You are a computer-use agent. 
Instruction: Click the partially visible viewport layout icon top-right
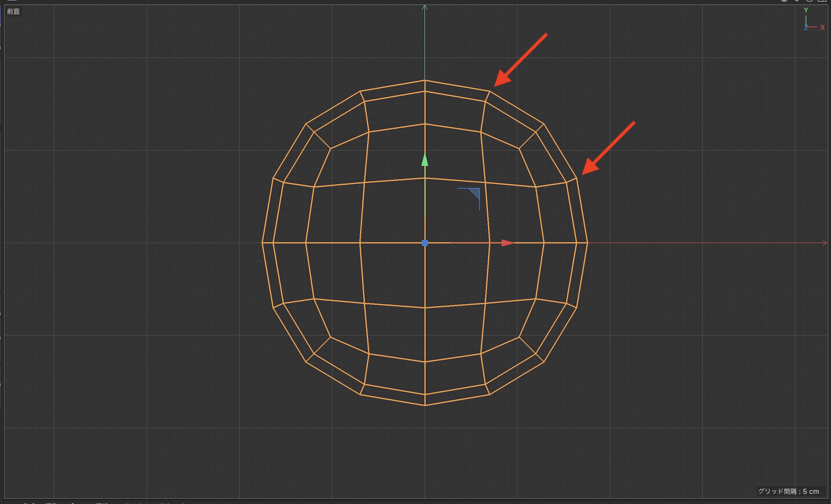pos(822,1)
